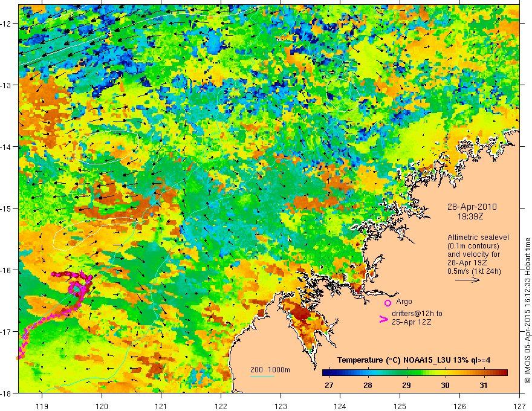Click the Temperature (°C) NOAA15_L3U title
This screenshot has width=532, height=411.
[414, 360]
